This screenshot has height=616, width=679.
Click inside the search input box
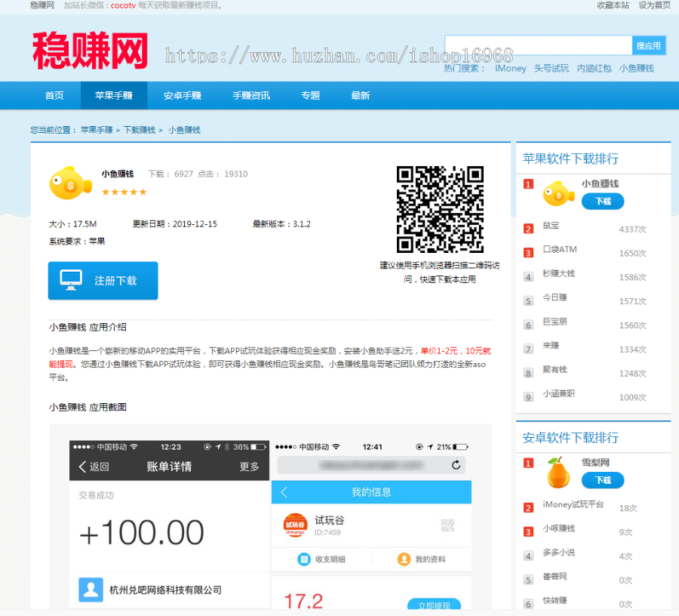click(537, 45)
